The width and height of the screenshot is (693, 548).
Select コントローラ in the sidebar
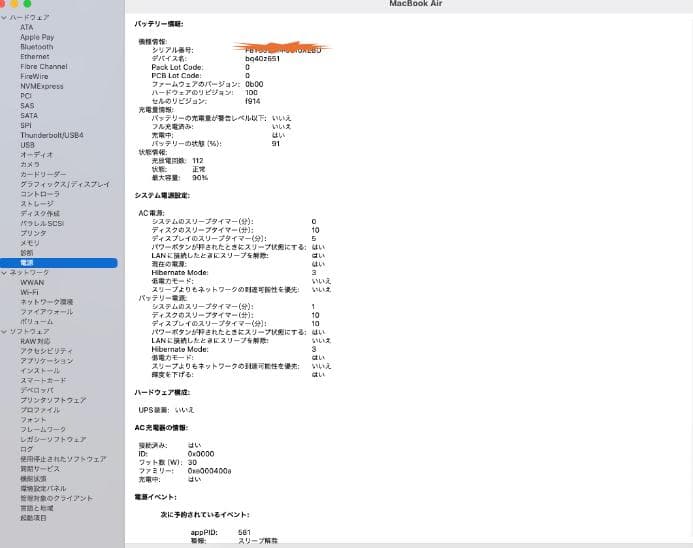(40, 194)
